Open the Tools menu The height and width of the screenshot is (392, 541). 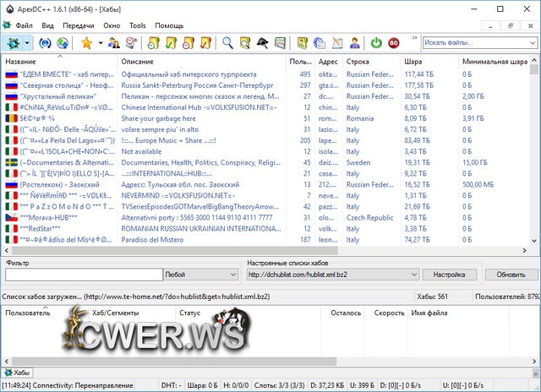[137, 25]
